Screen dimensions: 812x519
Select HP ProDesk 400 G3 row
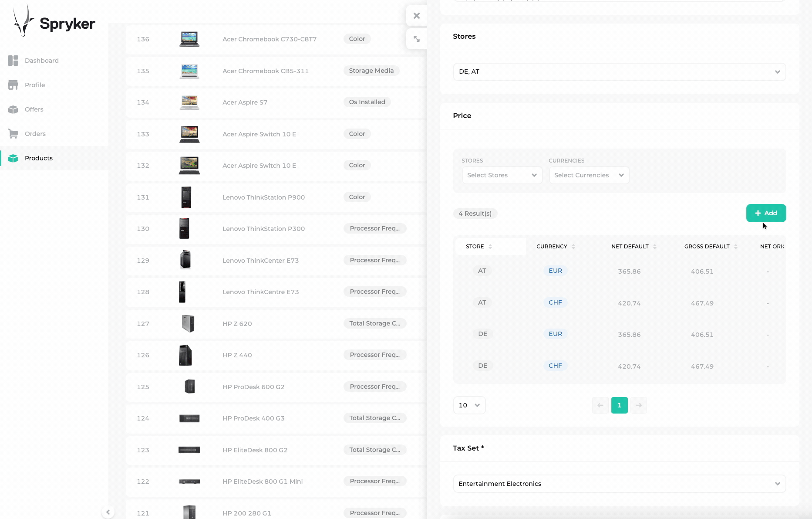pyautogui.click(x=276, y=418)
